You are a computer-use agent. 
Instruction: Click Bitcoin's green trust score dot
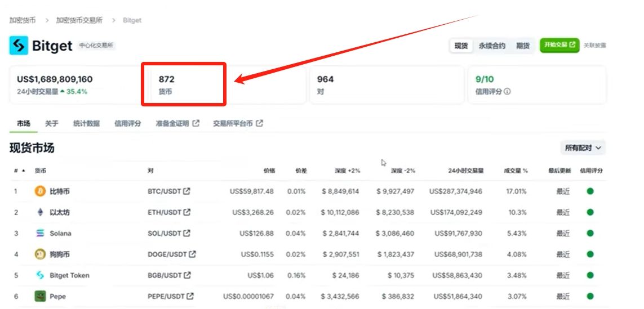click(x=590, y=191)
